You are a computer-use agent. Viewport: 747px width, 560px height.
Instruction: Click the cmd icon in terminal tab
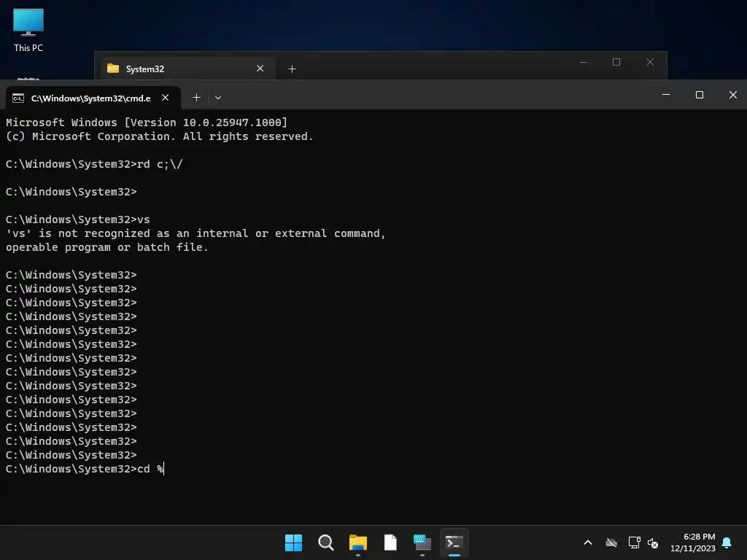(x=18, y=98)
